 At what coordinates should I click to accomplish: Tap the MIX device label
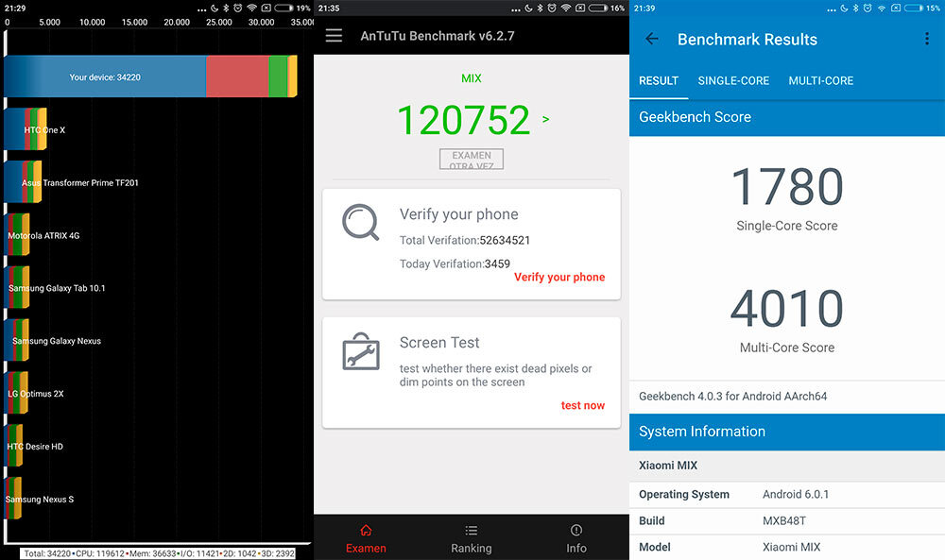coord(472,78)
